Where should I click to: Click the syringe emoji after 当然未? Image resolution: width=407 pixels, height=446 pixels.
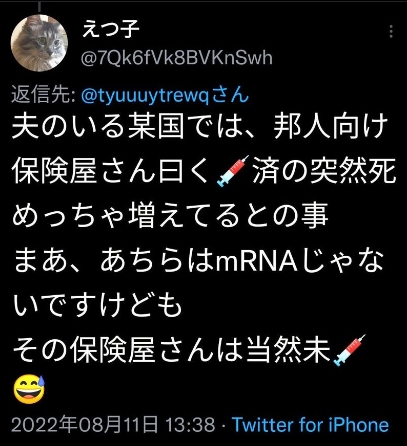349,350
